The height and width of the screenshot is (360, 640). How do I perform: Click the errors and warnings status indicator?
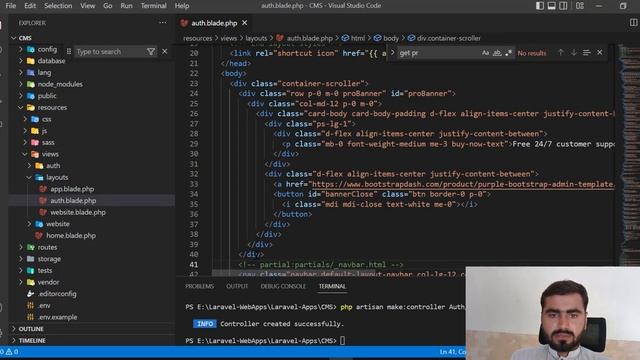[9, 351]
